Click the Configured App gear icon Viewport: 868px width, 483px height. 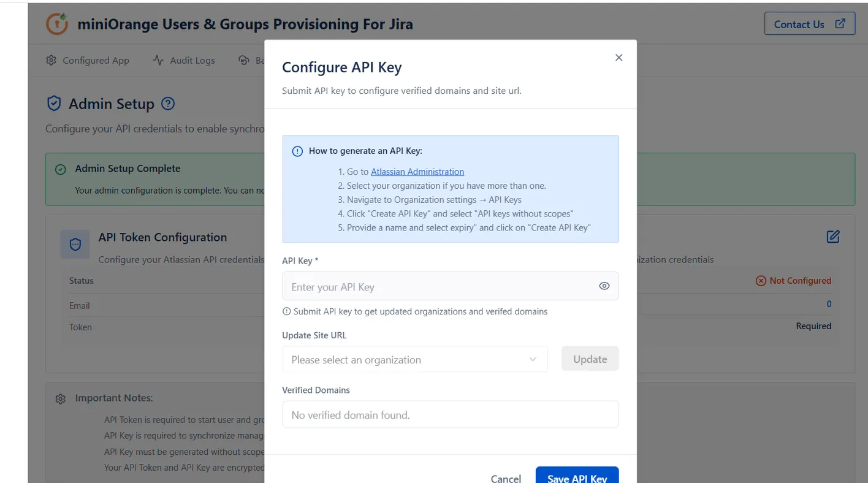[51, 60]
